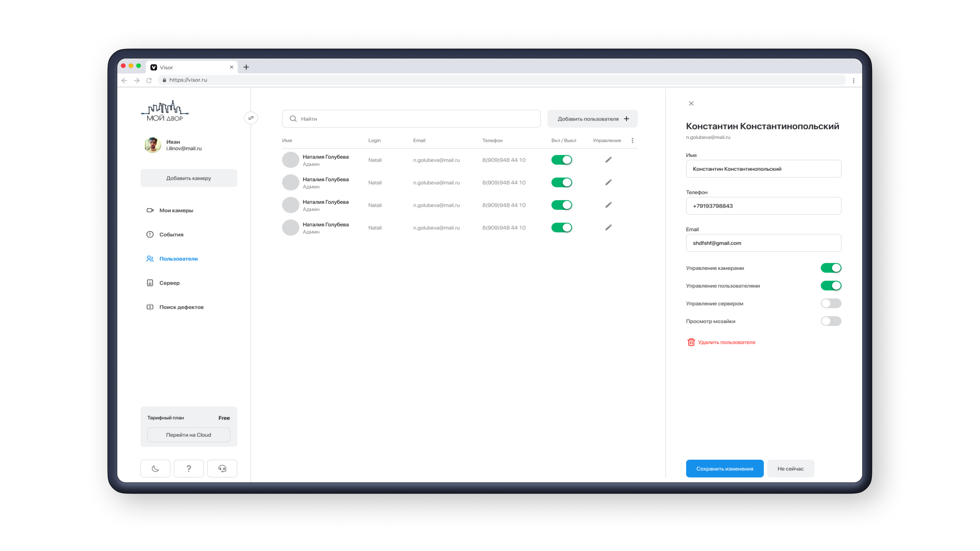Image resolution: width=980 pixels, height=551 pixels.
Task: Turn on mosaic view toggle
Action: point(831,321)
